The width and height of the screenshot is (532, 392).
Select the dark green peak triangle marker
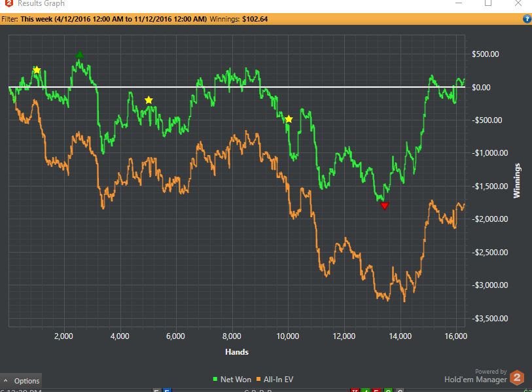79,54
